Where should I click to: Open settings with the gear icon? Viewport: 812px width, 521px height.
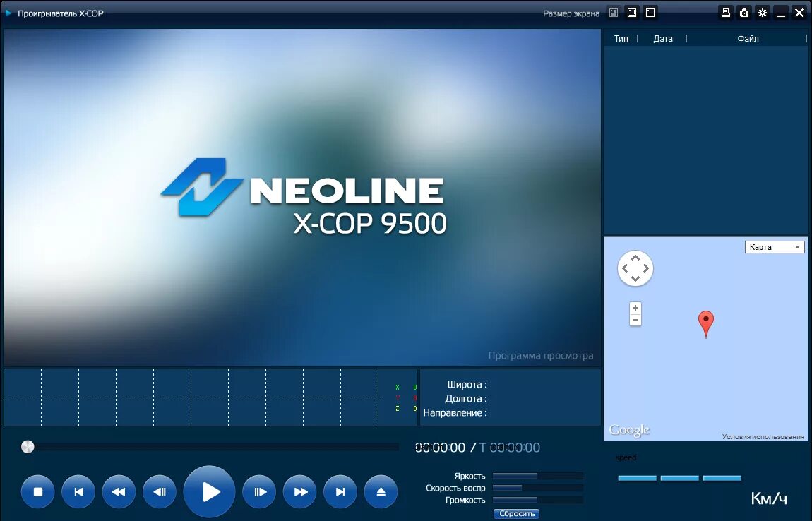(x=763, y=13)
